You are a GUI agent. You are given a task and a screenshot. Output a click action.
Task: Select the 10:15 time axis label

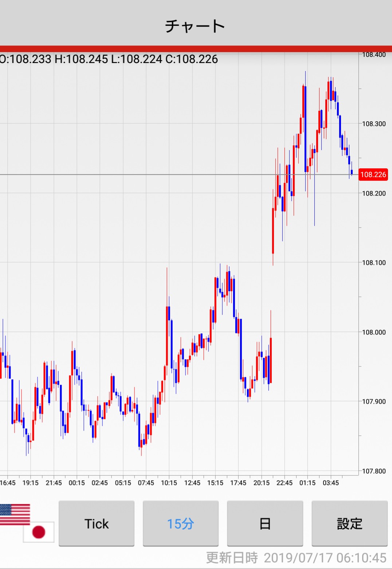point(169,483)
